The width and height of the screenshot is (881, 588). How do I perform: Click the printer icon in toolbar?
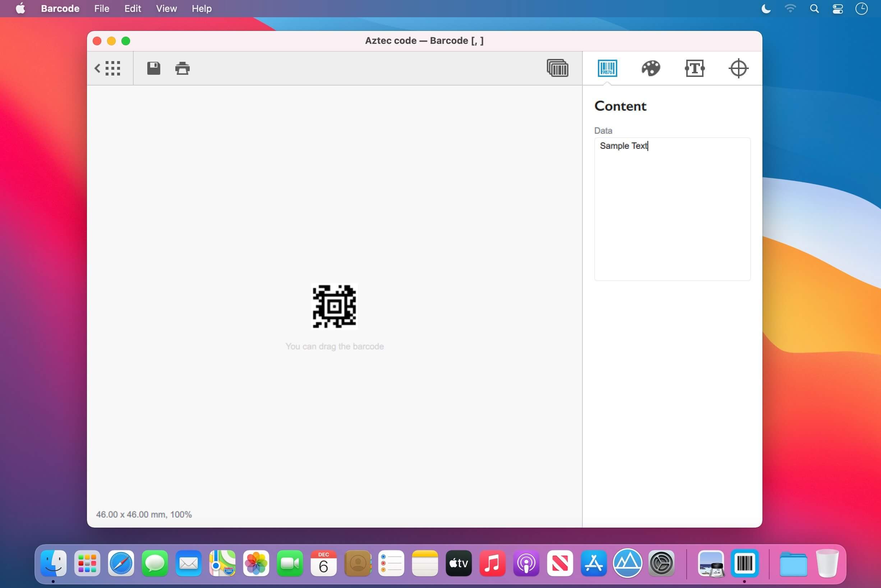coord(183,68)
